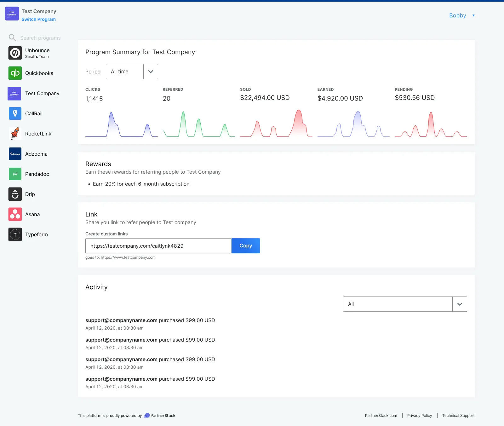The height and width of the screenshot is (426, 504).
Task: Open the CallRail program icon
Action: tap(15, 113)
